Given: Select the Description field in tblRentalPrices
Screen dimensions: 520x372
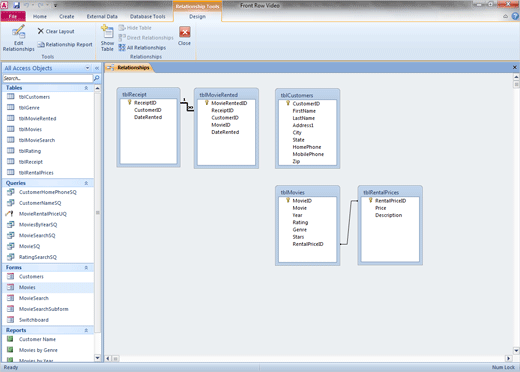Looking at the screenshot, I should click(x=388, y=215).
